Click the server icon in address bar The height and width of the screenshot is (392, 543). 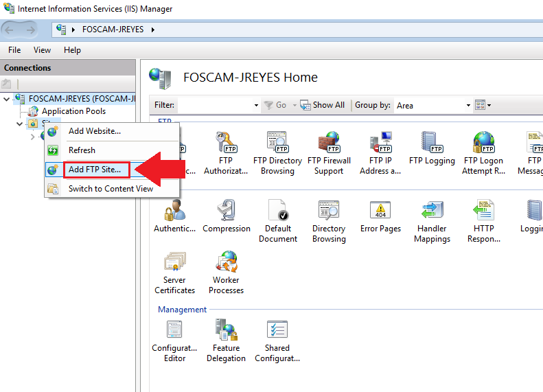[61, 30]
